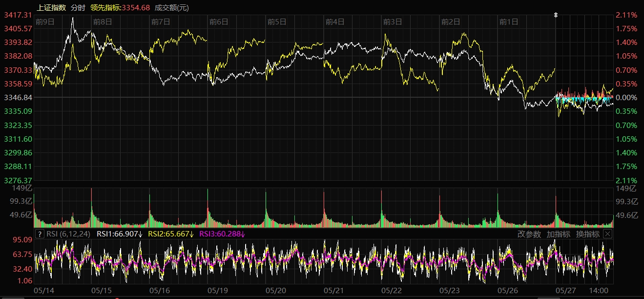Click the 3417.31 top price label
Screen dimensions: 644x299
[18, 15]
